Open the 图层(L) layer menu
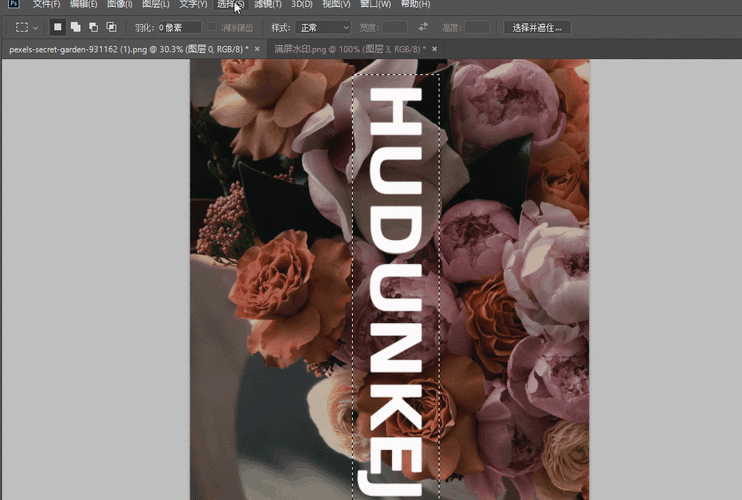The image size is (742, 500). pyautogui.click(x=157, y=5)
